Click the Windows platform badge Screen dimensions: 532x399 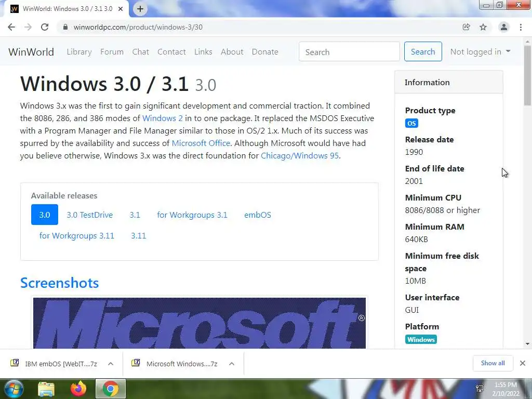[421, 339]
